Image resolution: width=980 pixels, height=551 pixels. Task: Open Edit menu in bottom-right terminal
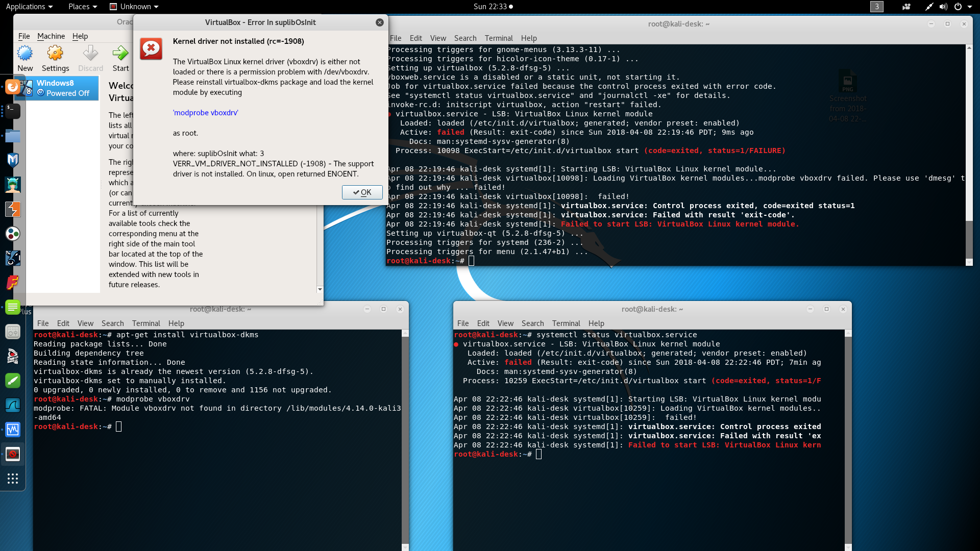pyautogui.click(x=483, y=323)
